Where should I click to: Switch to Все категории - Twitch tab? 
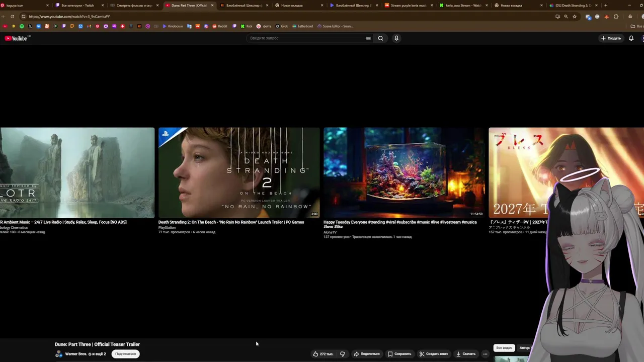(80, 6)
